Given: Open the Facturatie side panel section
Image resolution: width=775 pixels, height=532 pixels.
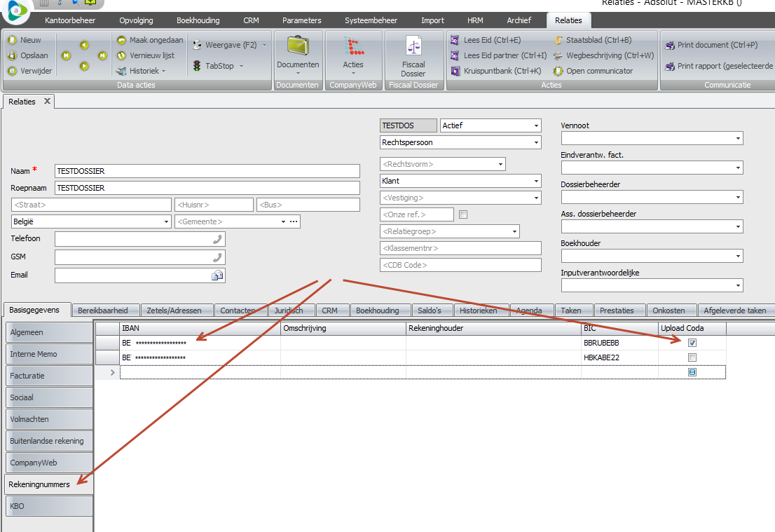Looking at the screenshot, I should 48,376.
